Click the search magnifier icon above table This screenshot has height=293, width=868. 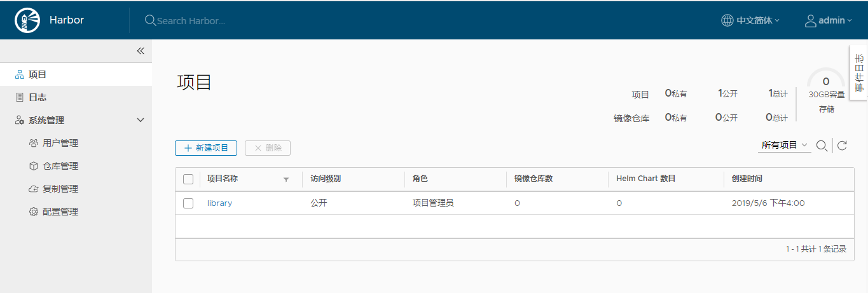pyautogui.click(x=822, y=146)
